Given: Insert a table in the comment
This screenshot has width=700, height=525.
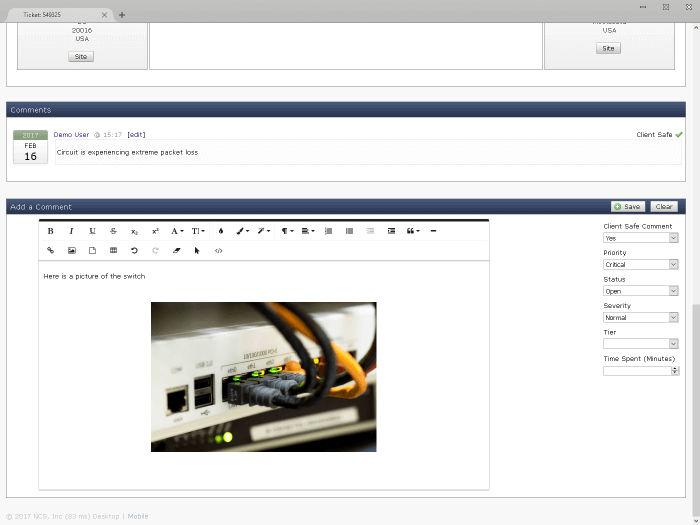Looking at the screenshot, I should point(113,251).
